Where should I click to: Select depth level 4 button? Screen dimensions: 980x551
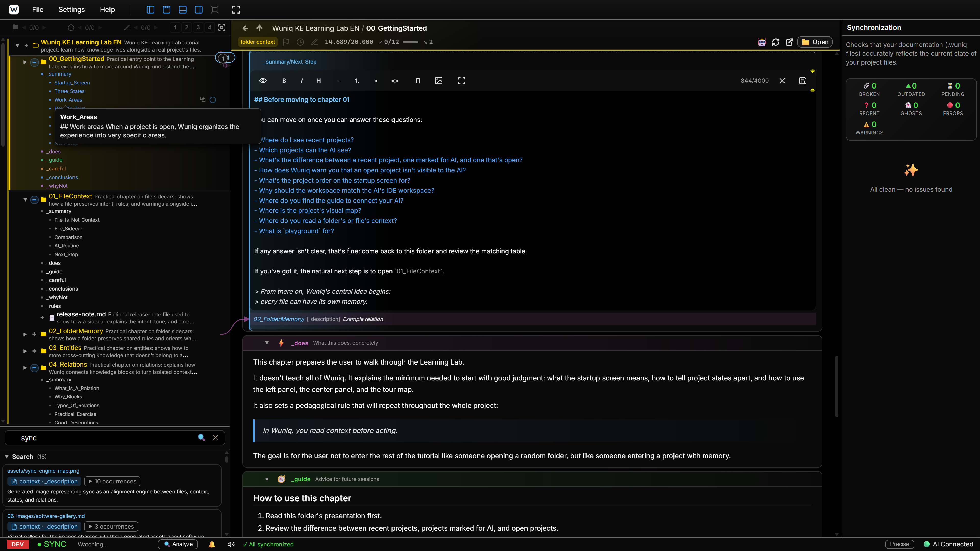click(209, 27)
